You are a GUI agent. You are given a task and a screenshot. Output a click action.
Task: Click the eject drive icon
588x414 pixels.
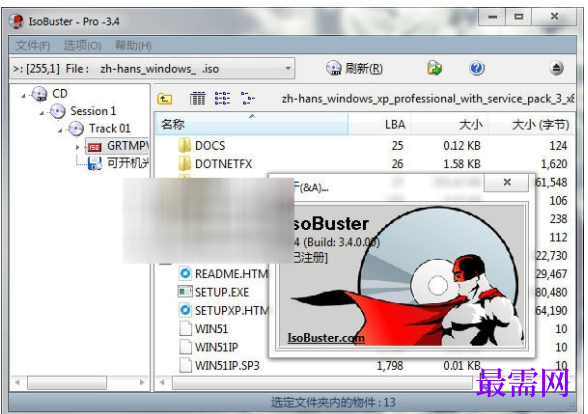[556, 68]
